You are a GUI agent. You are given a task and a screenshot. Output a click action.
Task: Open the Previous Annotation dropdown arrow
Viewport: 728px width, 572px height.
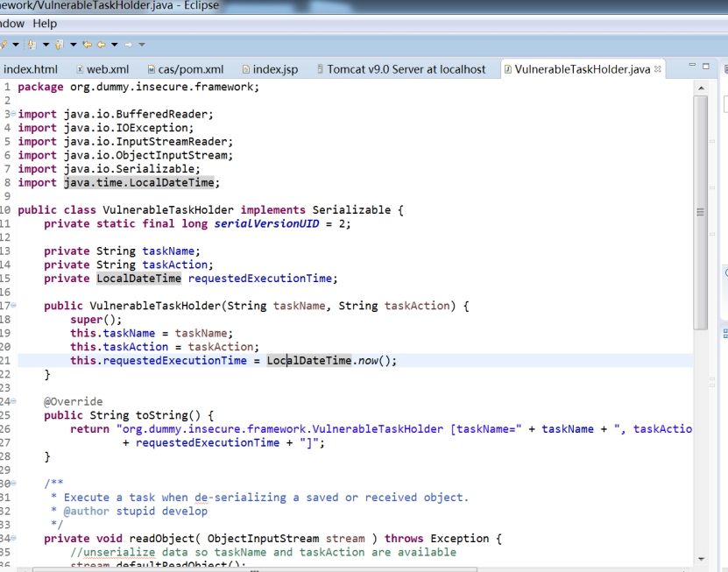tap(73, 45)
